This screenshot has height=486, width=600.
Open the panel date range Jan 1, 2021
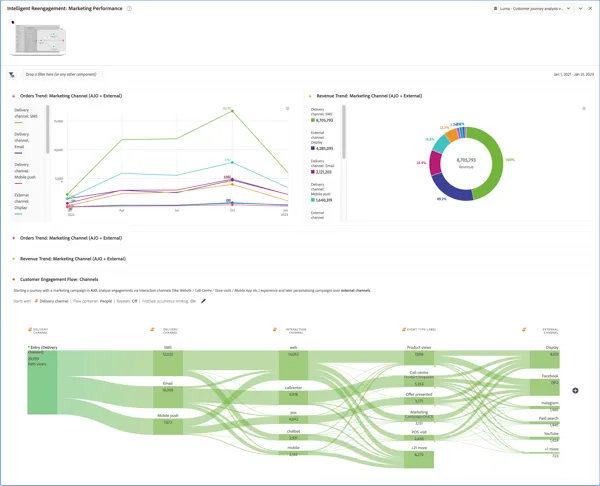573,75
